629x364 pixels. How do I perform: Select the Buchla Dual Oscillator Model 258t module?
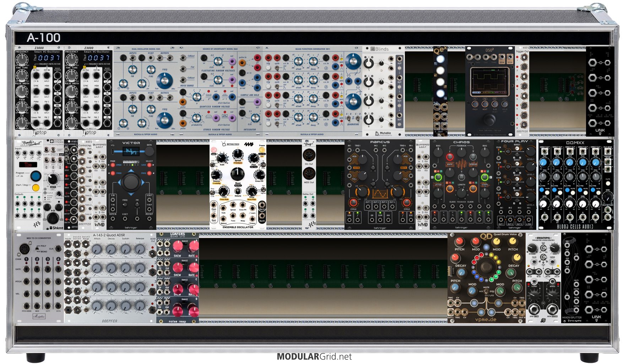pyautogui.click(x=146, y=91)
